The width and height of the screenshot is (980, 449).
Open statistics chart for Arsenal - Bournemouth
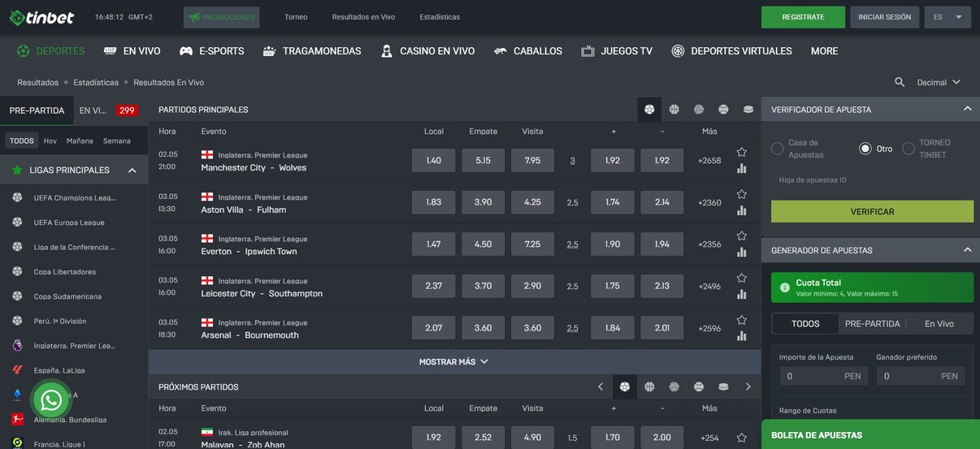[x=741, y=336]
